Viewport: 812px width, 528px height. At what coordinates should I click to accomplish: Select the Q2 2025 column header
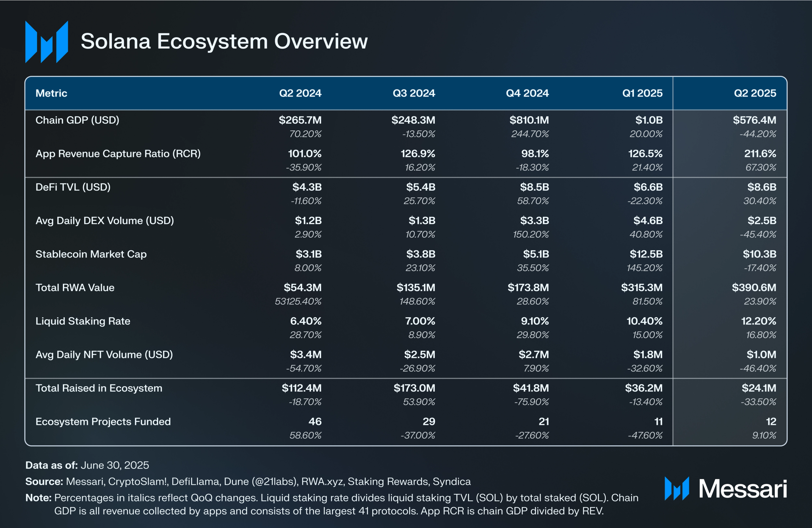click(755, 93)
